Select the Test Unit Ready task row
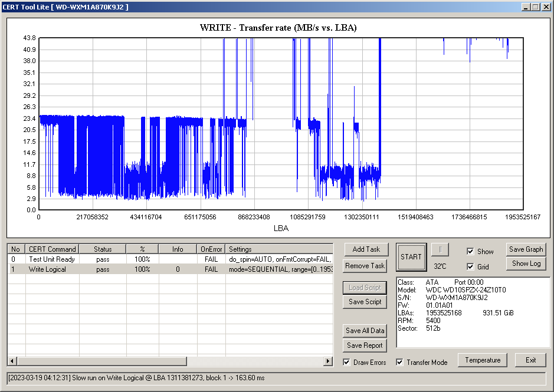554x392 pixels. point(52,259)
